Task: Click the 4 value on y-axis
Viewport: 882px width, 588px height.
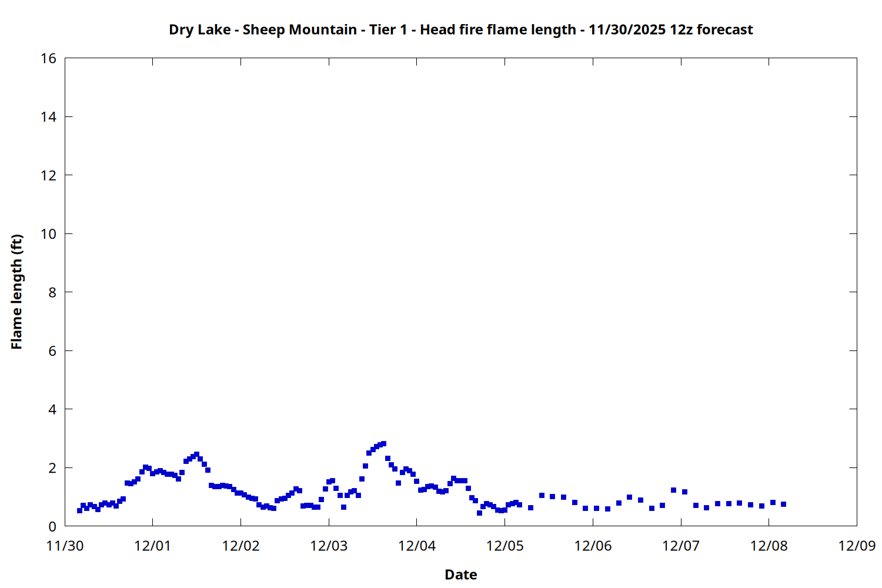Action: pyautogui.click(x=52, y=409)
